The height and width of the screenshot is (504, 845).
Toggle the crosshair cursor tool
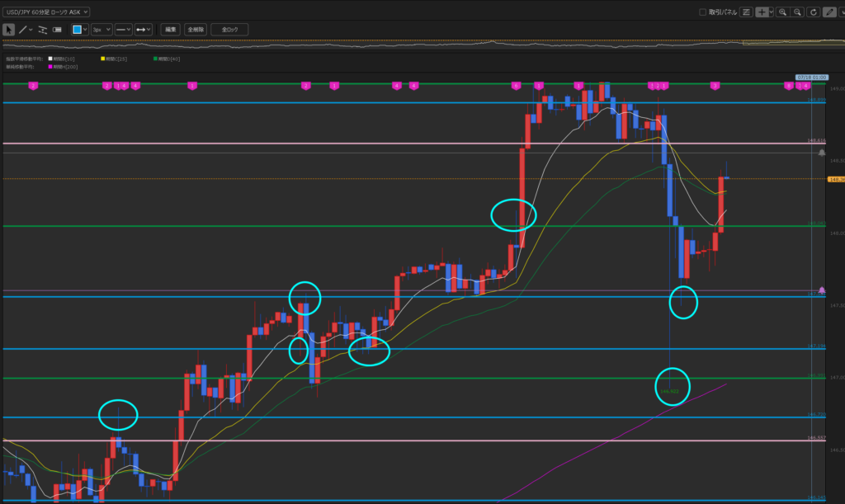tap(762, 12)
